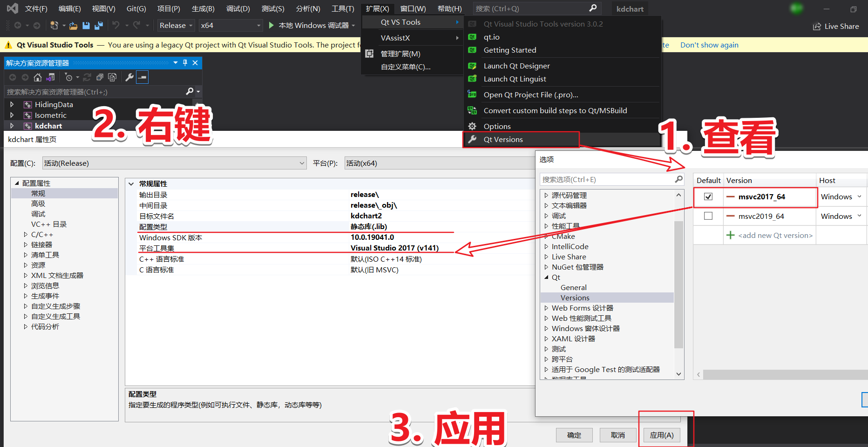Switch views icon in Solution Explorer toolbar
Image resolution: width=868 pixels, height=447 pixels.
click(50, 77)
